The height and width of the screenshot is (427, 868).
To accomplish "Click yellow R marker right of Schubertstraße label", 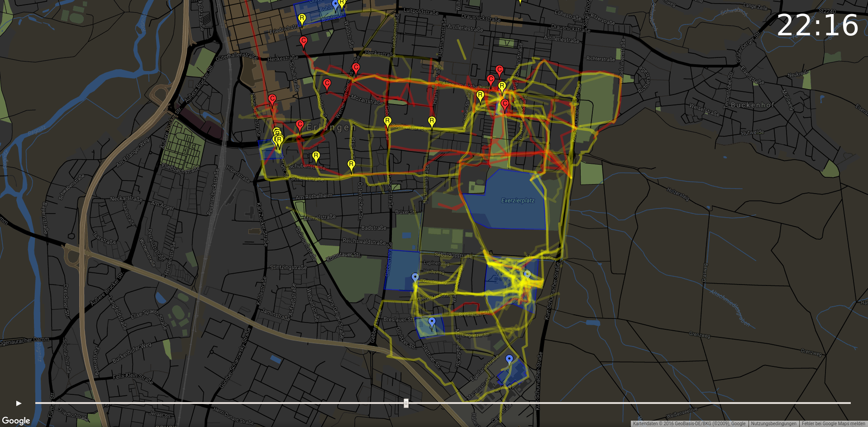I will [x=351, y=165].
